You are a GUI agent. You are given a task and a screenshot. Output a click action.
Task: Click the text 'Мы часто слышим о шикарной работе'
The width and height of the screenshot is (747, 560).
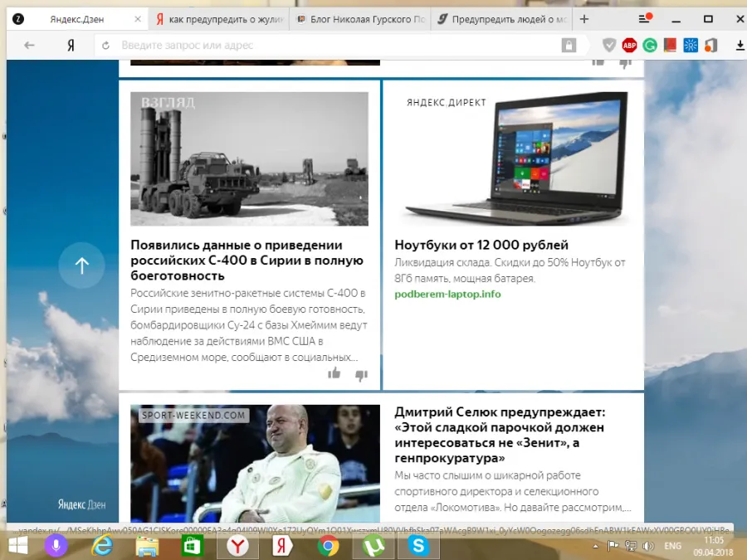point(513,491)
